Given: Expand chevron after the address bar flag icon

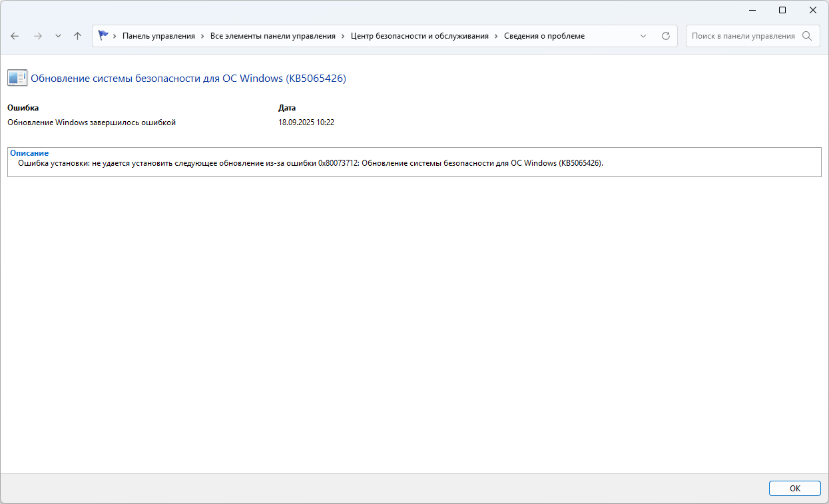Looking at the screenshot, I should tap(115, 36).
